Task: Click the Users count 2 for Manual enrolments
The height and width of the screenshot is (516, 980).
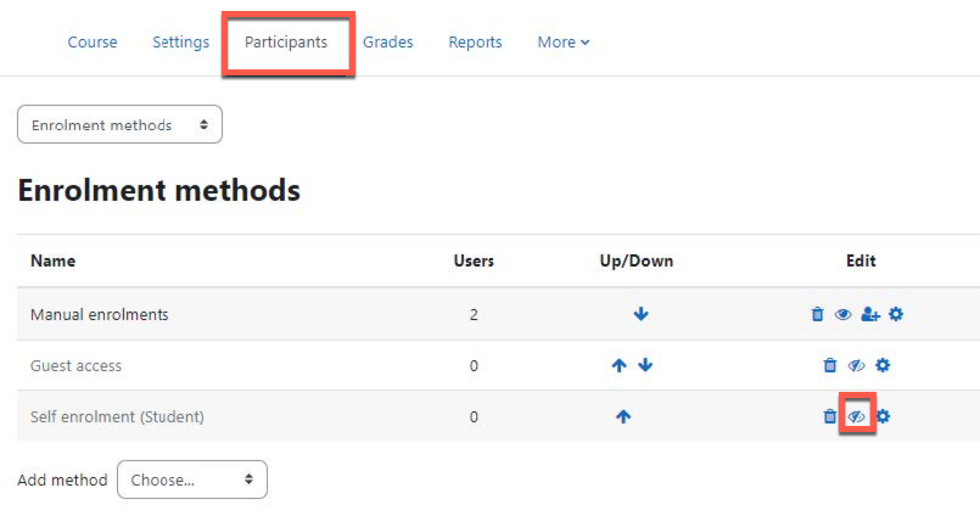Action: click(474, 315)
